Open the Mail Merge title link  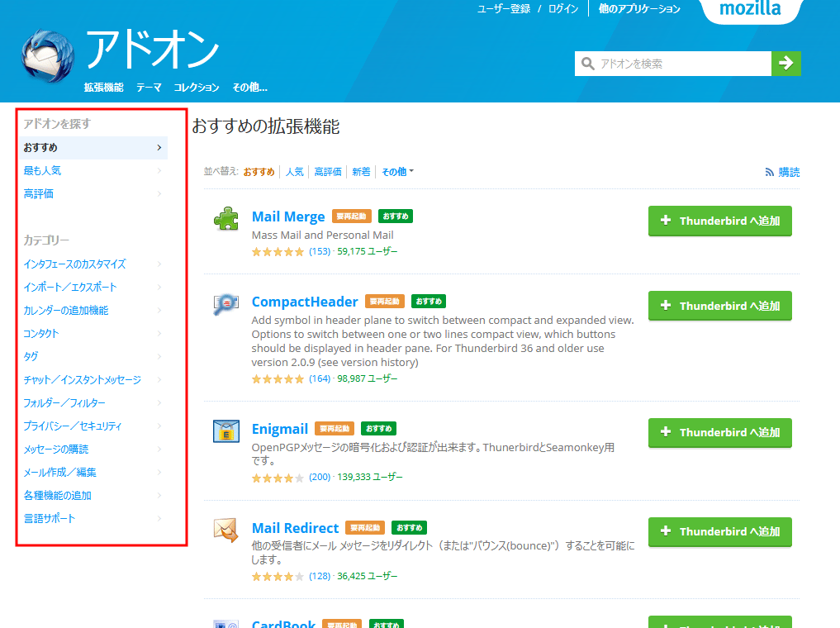[288, 216]
